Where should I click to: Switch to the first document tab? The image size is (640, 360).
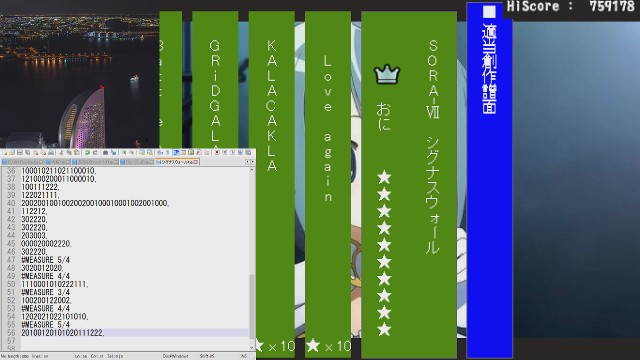(x=22, y=162)
